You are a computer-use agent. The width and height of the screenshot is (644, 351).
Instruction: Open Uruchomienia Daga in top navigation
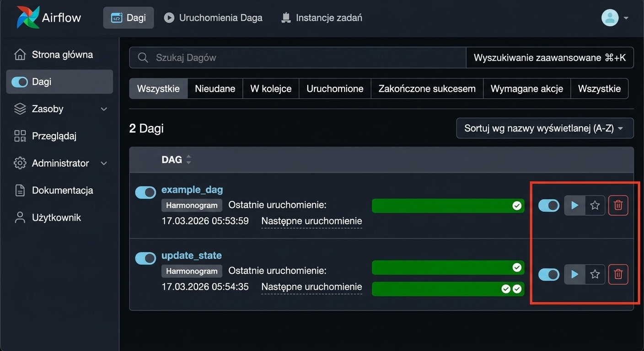coord(213,18)
